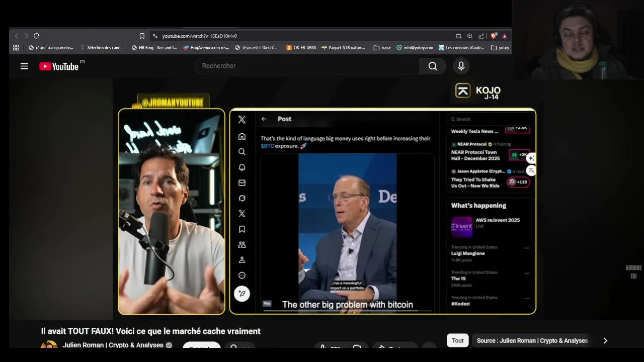Image resolution: width=644 pixels, height=362 pixels.
Task: Click the Notifications bell in X sidebar
Action: (242, 167)
